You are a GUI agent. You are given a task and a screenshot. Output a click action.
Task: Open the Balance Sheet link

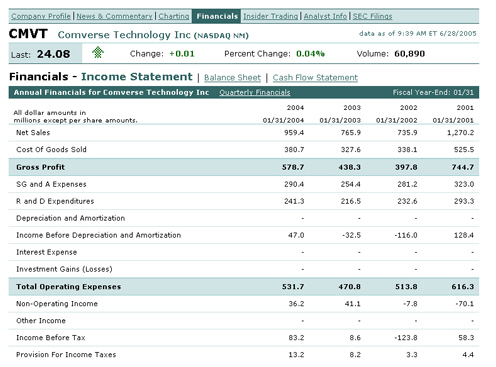pyautogui.click(x=232, y=77)
